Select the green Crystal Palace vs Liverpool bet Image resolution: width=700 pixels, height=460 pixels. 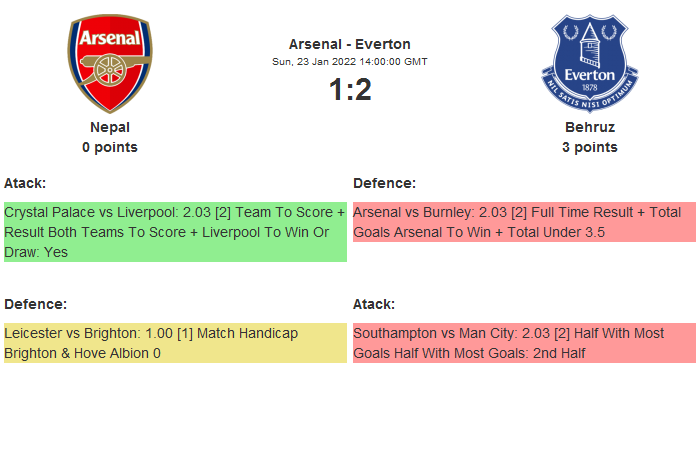pos(175,232)
